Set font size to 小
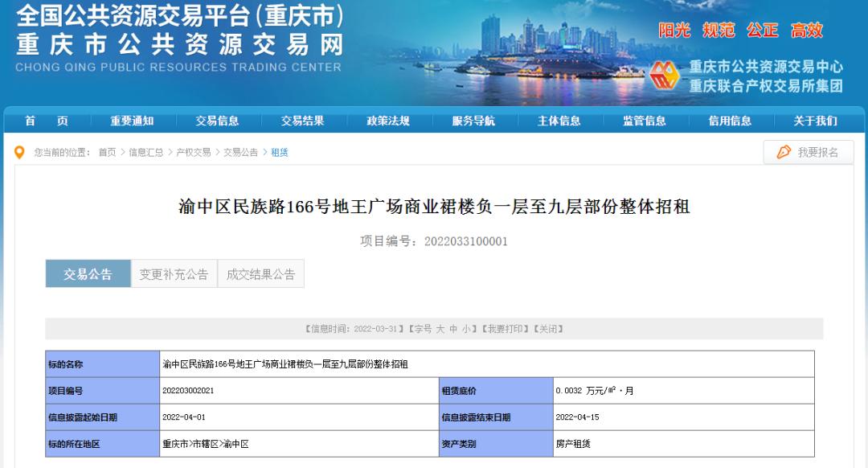This screenshot has height=468, width=868. coord(466,329)
